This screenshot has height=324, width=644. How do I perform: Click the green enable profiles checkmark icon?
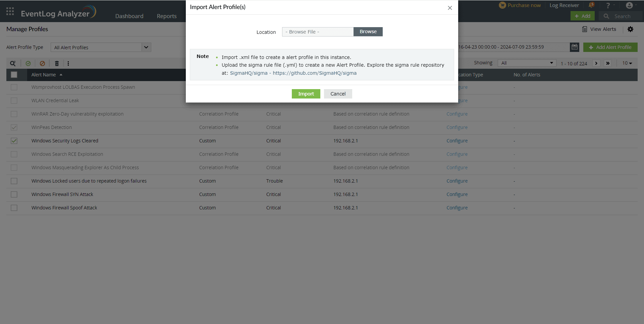(x=28, y=63)
